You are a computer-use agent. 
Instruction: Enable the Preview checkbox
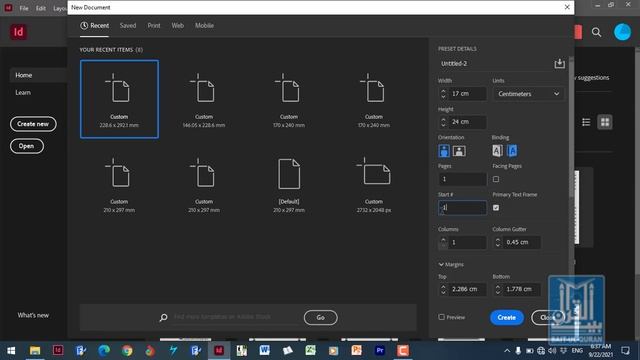441,317
